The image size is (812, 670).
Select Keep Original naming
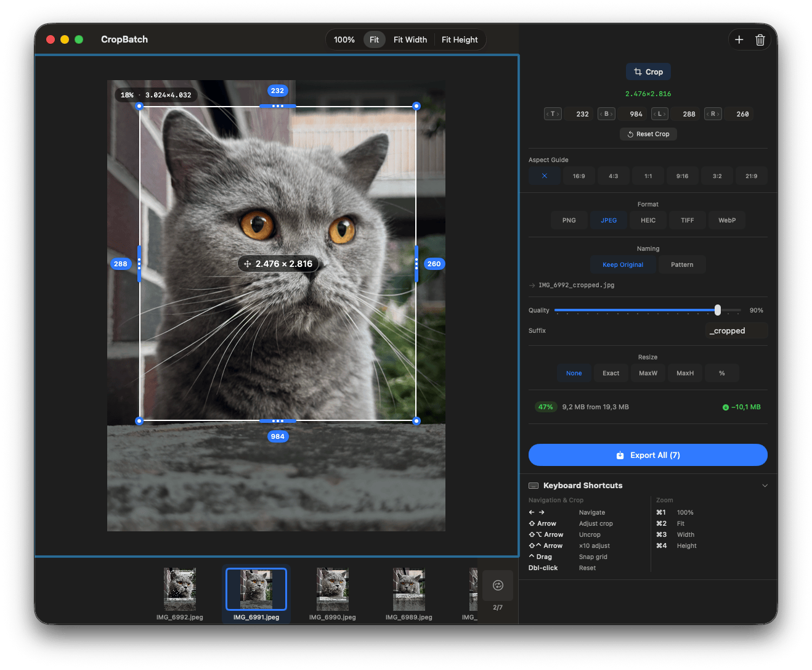click(623, 264)
